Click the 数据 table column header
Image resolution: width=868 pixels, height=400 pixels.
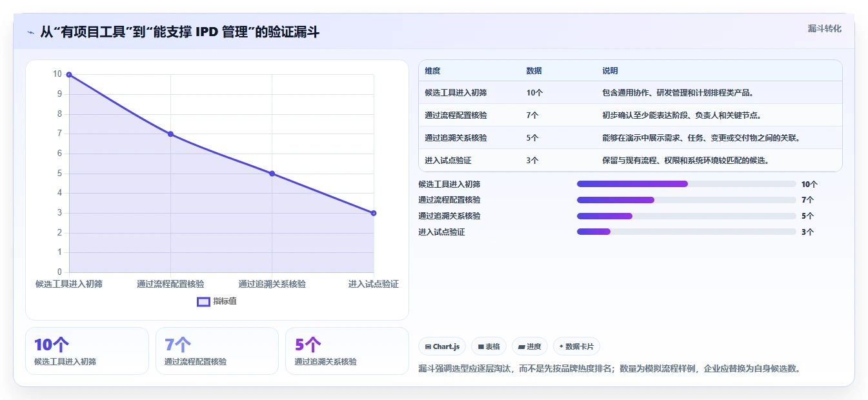pos(534,71)
